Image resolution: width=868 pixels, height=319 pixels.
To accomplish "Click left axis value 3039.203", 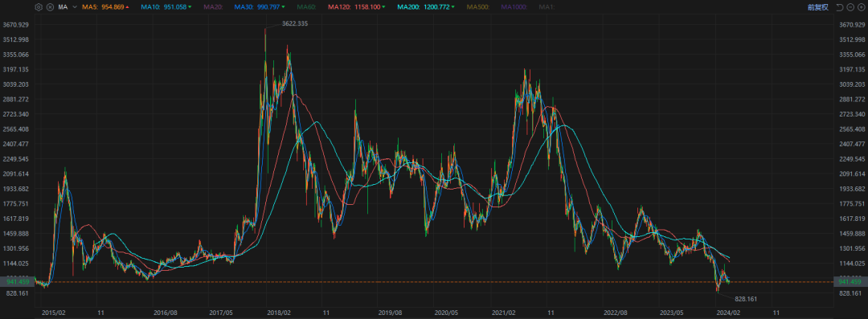I will pos(15,84).
